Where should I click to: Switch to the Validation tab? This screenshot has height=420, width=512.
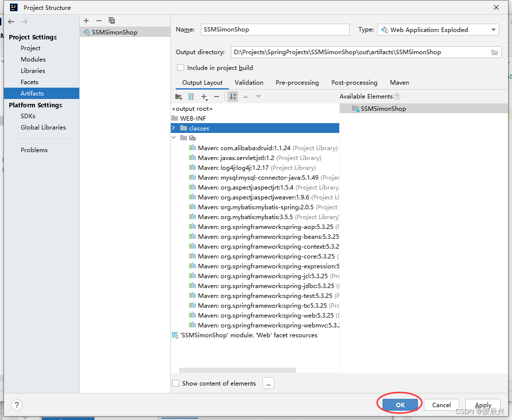pos(249,83)
